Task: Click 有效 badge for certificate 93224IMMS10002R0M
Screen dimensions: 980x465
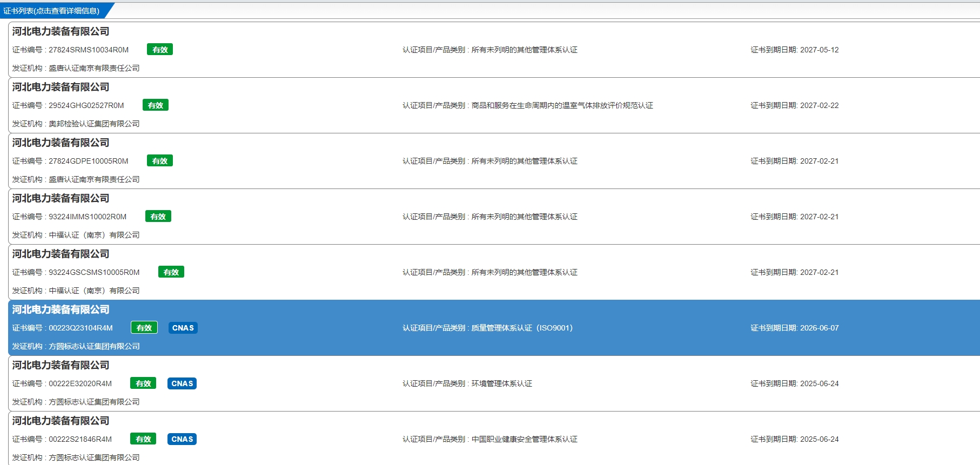Action: point(158,217)
